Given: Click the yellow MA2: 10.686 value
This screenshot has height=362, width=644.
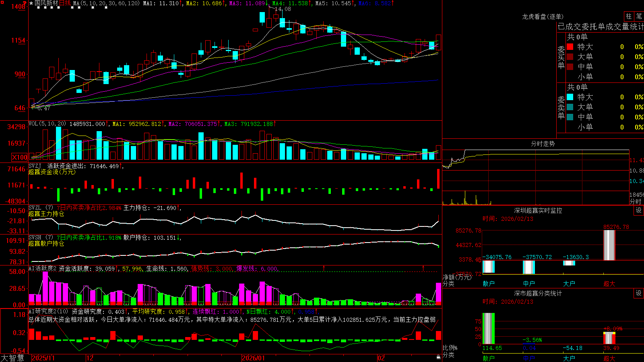Looking at the screenshot, I should (204, 3).
